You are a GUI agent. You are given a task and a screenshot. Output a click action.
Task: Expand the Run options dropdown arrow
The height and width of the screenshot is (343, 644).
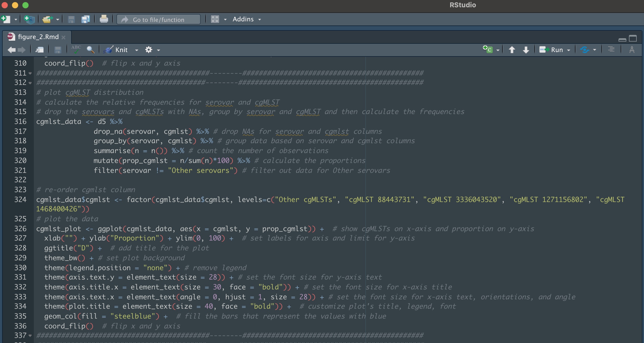[x=569, y=50]
